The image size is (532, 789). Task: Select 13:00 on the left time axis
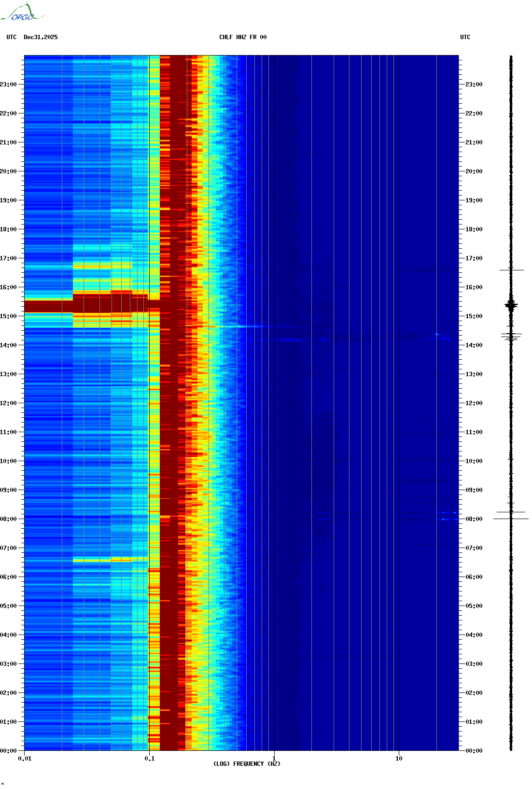[8, 374]
